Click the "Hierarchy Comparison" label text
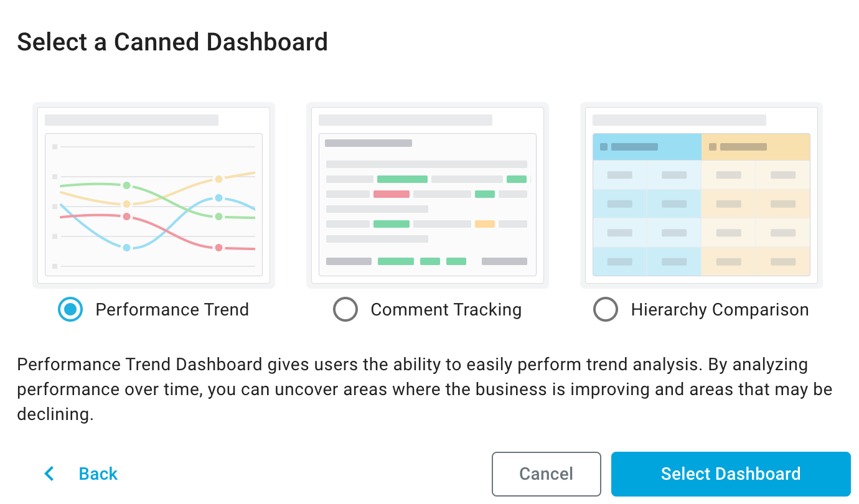Viewport: 859px width, 504px height. 720,309
